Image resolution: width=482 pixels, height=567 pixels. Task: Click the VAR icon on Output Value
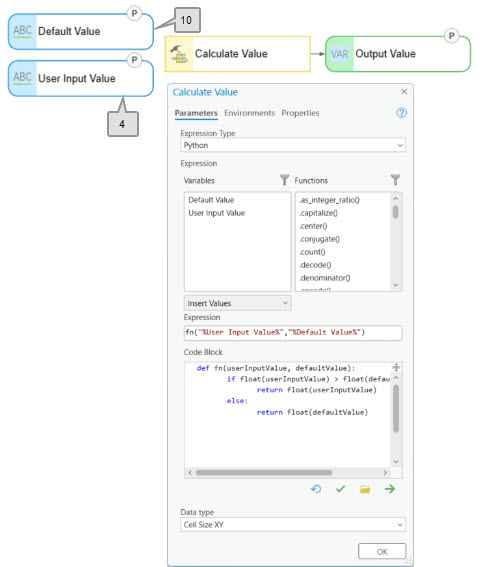pos(340,54)
